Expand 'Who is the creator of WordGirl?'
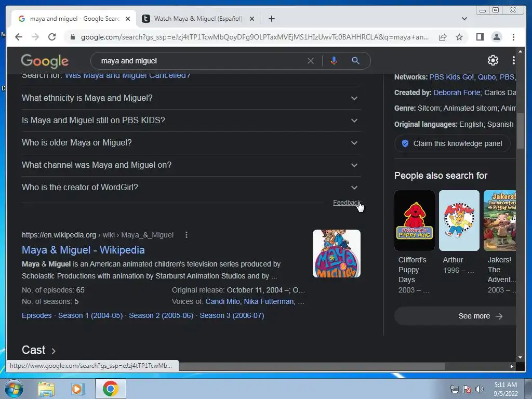The height and width of the screenshot is (399, 532). click(191, 187)
